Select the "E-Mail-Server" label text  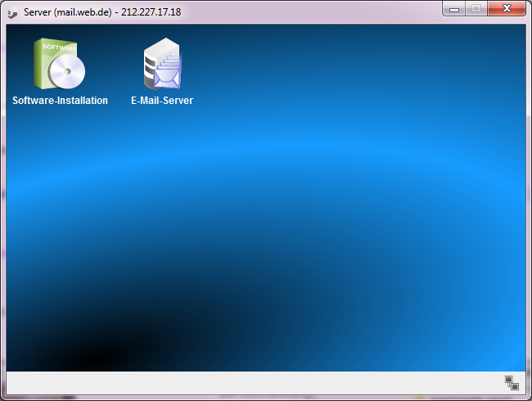pyautogui.click(x=162, y=101)
